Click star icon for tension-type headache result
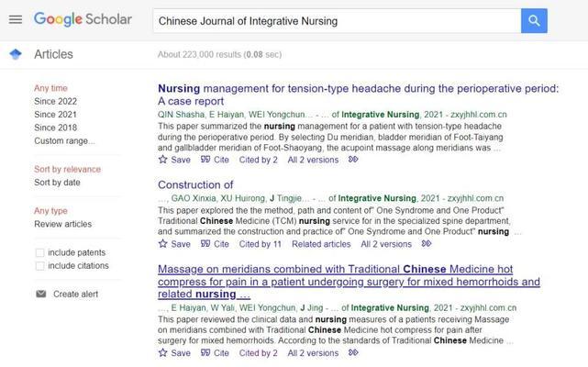This screenshot has height=367, width=588. click(x=162, y=160)
